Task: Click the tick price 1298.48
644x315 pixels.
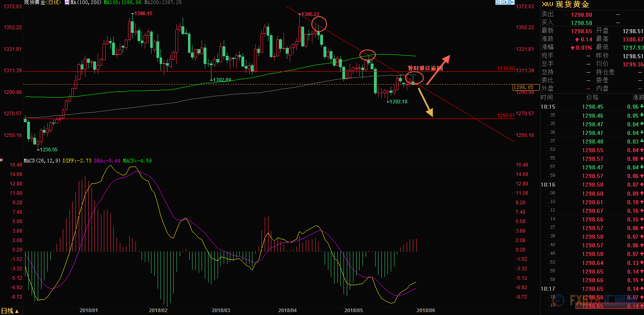Action: click(x=593, y=142)
